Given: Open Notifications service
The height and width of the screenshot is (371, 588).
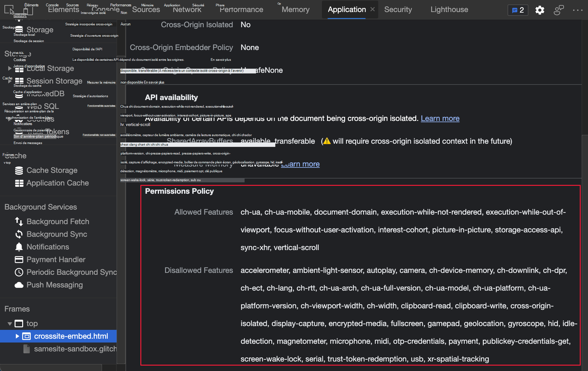Looking at the screenshot, I should pos(48,247).
